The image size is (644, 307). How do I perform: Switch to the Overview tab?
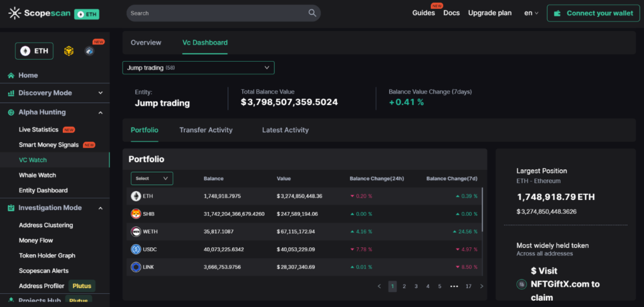point(146,43)
